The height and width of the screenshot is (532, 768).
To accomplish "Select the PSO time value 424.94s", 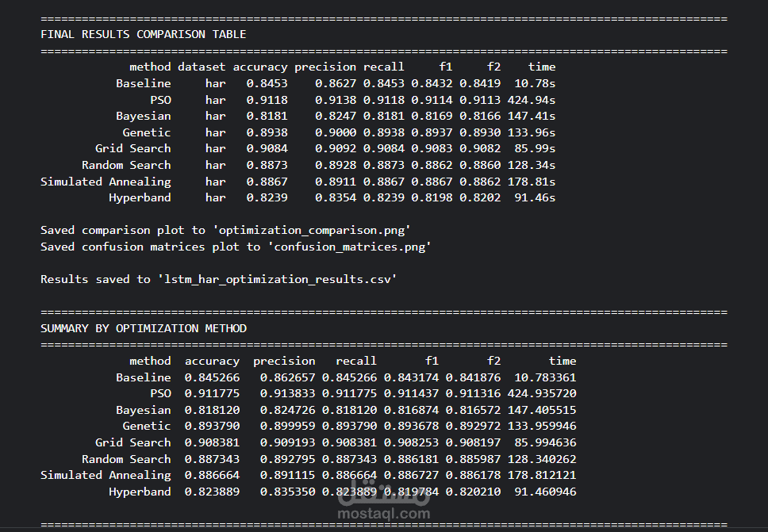I will pos(534,100).
